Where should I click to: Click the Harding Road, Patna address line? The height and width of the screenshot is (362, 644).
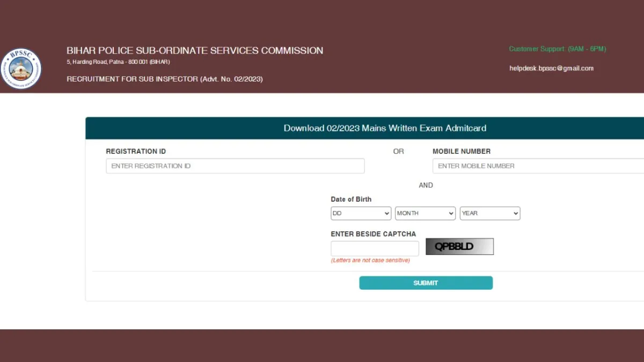pyautogui.click(x=118, y=62)
